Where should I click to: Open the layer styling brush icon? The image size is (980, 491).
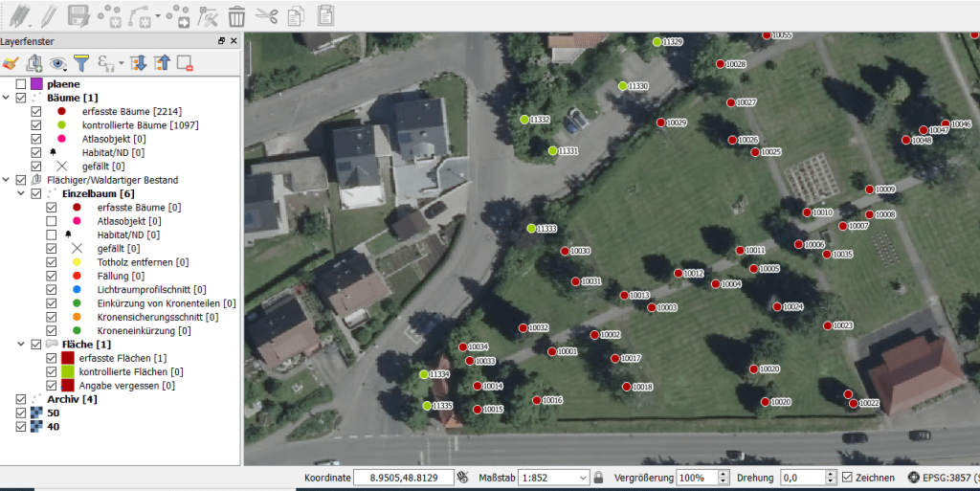click(11, 63)
